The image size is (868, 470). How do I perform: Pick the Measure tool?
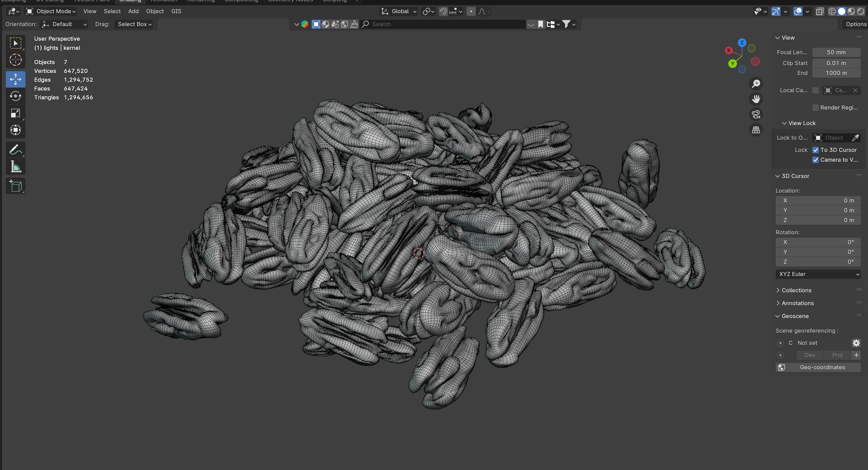coord(15,167)
